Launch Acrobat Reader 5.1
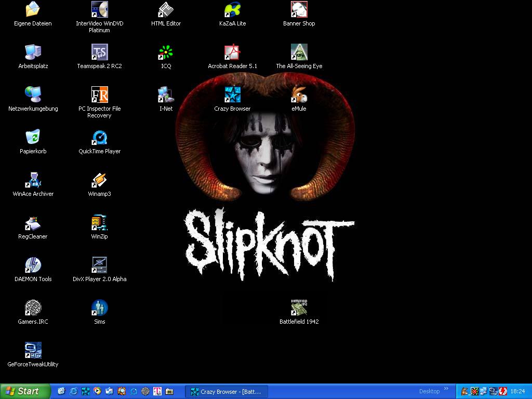This screenshot has width=532, height=399. (232, 52)
